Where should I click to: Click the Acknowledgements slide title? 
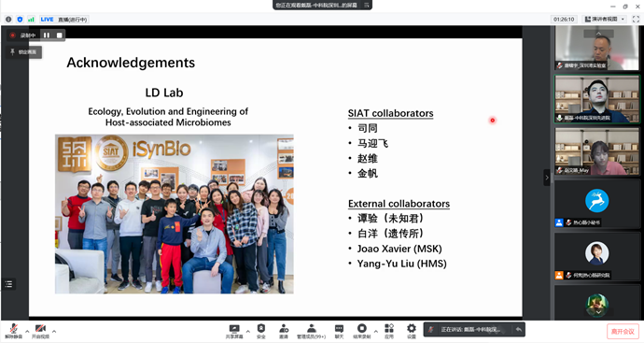131,63
